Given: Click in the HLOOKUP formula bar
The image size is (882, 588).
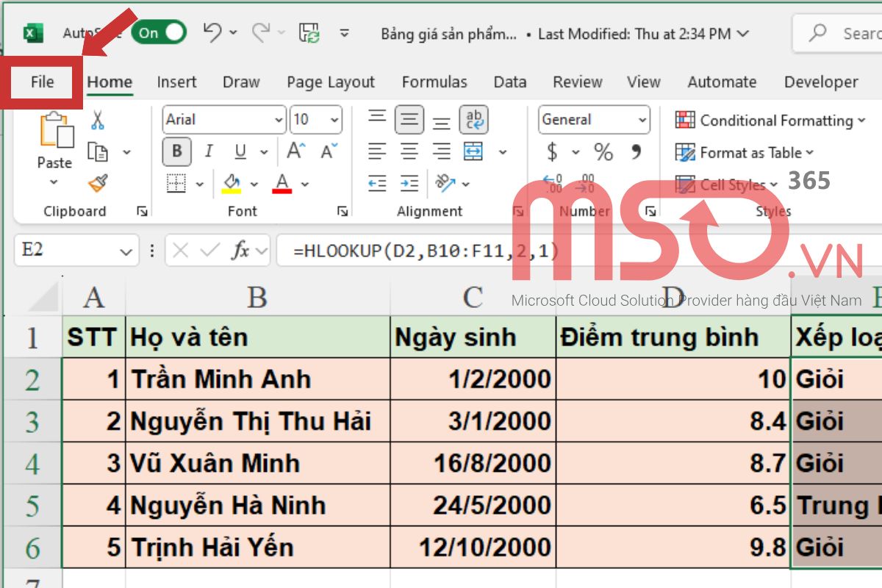Looking at the screenshot, I should coord(579,251).
